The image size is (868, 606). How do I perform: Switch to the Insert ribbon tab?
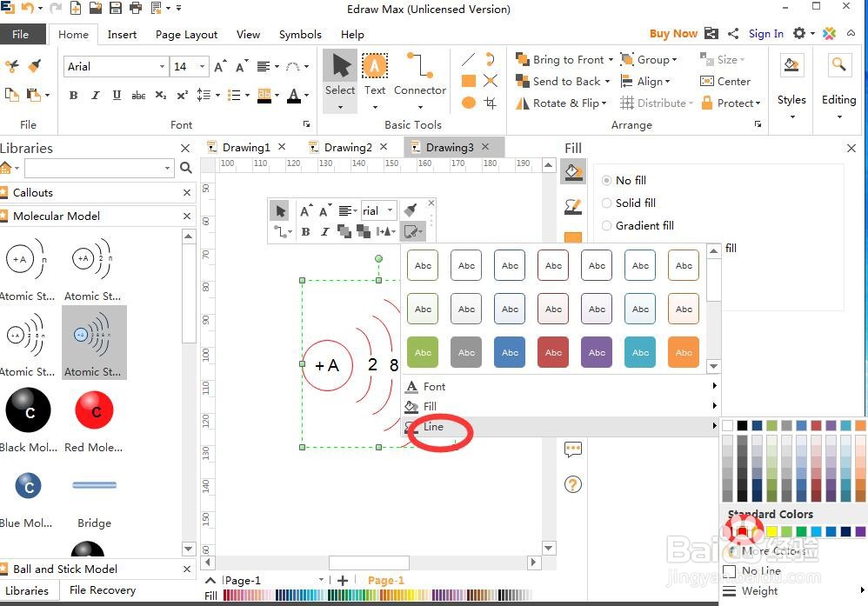click(122, 34)
